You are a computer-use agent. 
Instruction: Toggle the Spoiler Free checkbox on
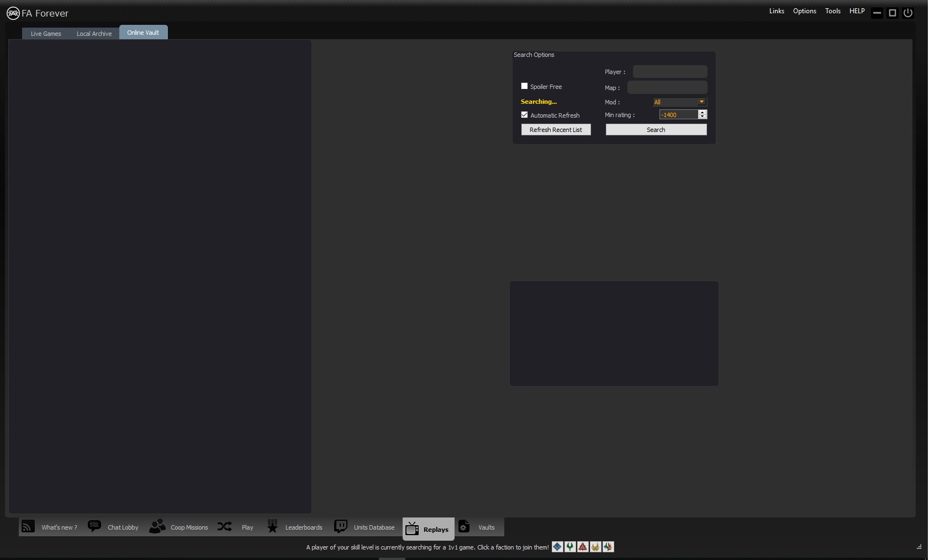point(525,86)
